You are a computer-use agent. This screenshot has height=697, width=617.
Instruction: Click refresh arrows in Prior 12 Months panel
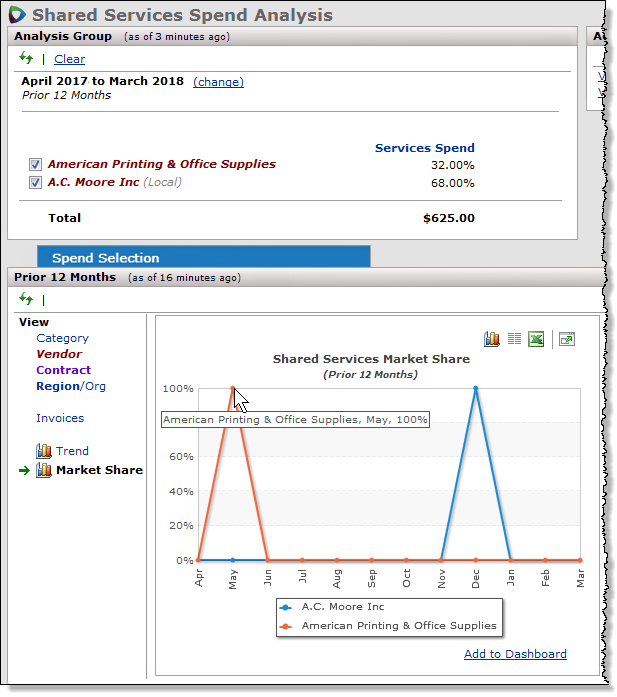pyautogui.click(x=26, y=299)
